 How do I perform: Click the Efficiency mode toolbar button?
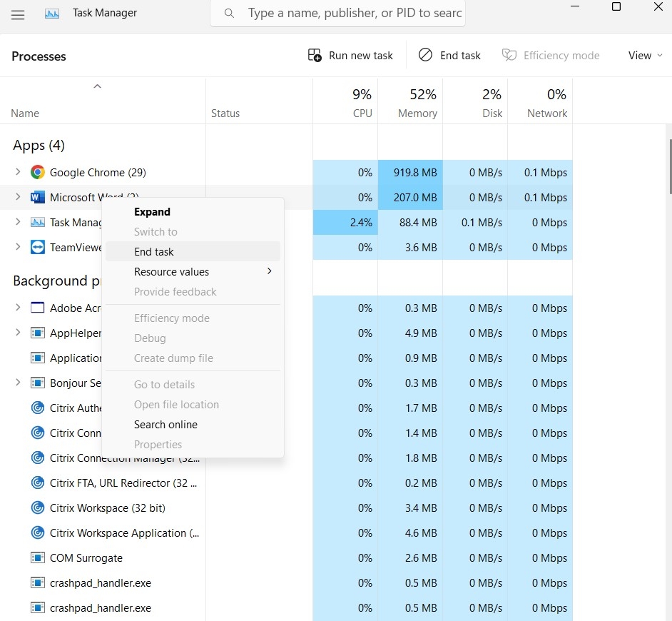click(550, 56)
